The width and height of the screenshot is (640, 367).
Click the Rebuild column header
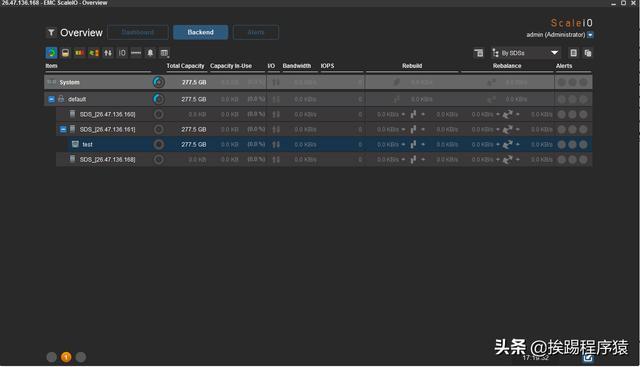pyautogui.click(x=412, y=66)
